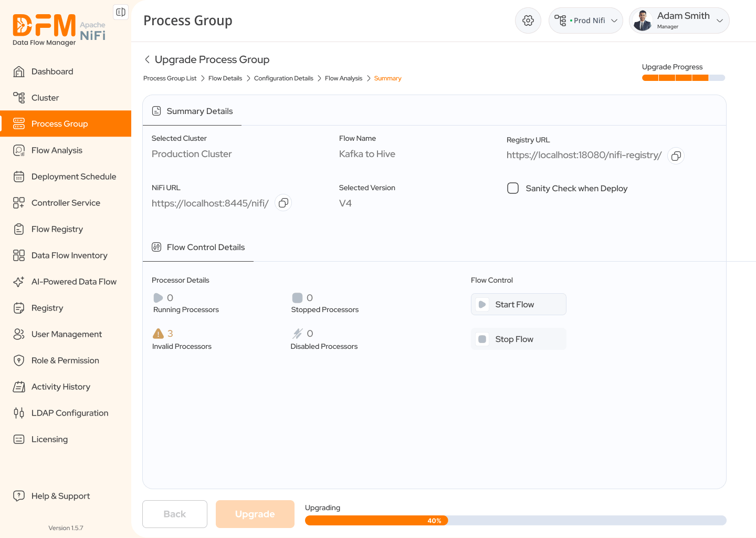Click the Upgrade button

[255, 514]
